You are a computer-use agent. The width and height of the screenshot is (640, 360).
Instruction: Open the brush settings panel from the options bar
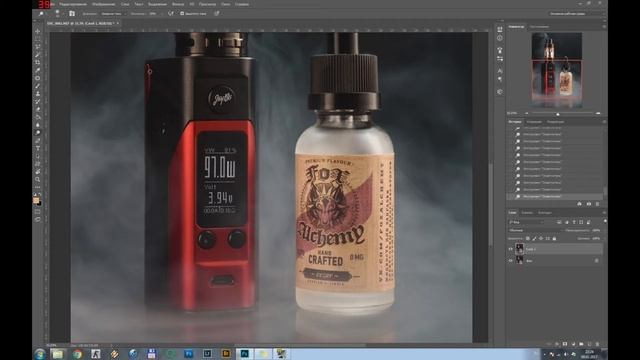pyautogui.click(x=72, y=13)
